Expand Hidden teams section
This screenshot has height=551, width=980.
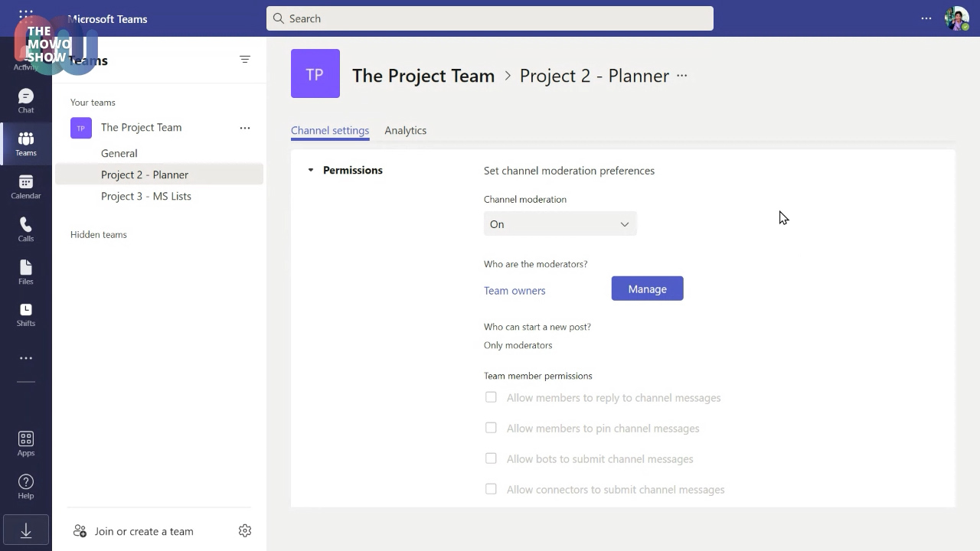coord(99,235)
